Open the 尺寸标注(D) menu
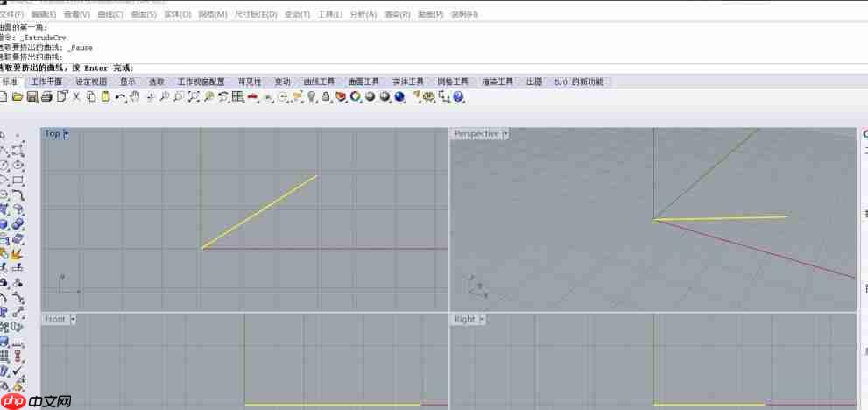Screen dimensions: 868x410 [x=256, y=14]
